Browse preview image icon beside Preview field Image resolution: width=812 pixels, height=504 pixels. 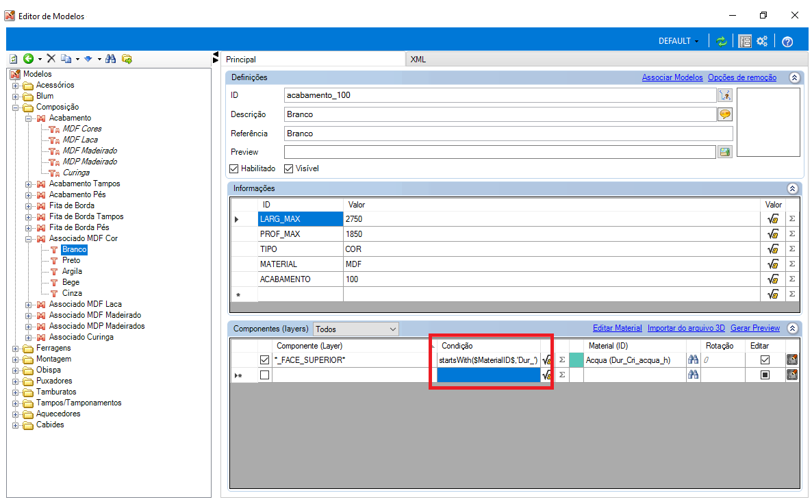pos(725,152)
